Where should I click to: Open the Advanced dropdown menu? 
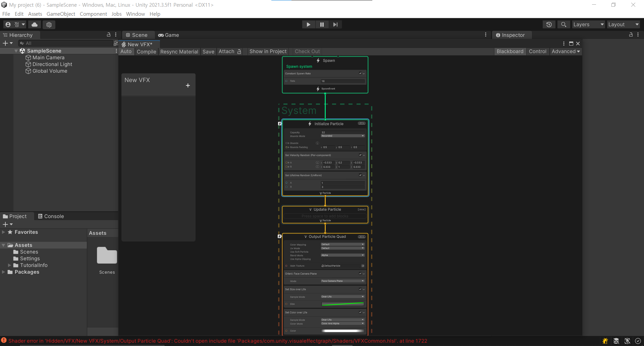[566, 52]
